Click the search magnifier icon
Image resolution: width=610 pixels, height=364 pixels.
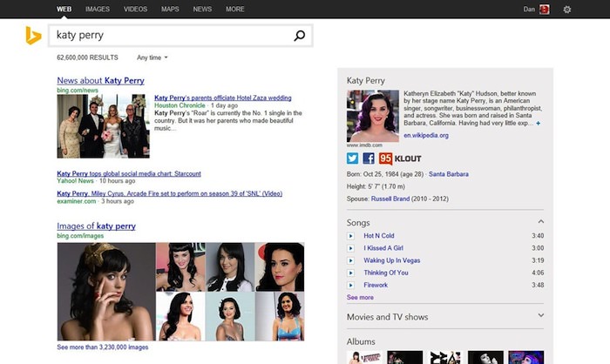click(x=300, y=36)
